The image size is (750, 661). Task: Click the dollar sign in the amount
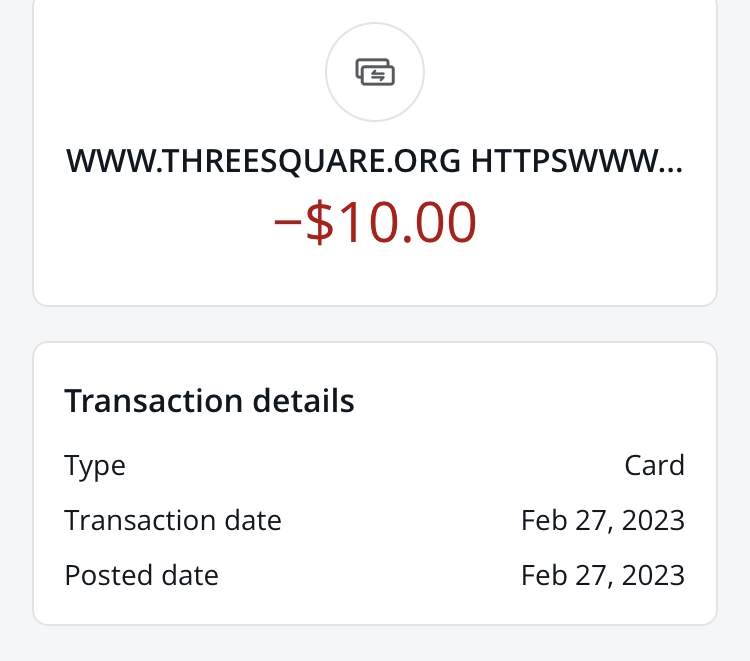tap(319, 223)
